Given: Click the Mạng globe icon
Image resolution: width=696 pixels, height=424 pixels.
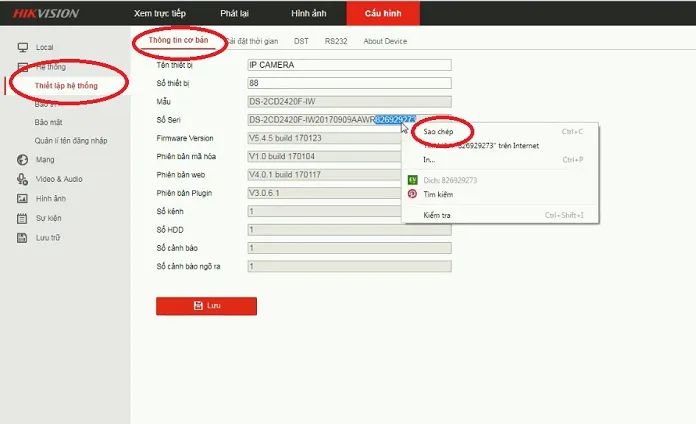Looking at the screenshot, I should click(x=22, y=159).
